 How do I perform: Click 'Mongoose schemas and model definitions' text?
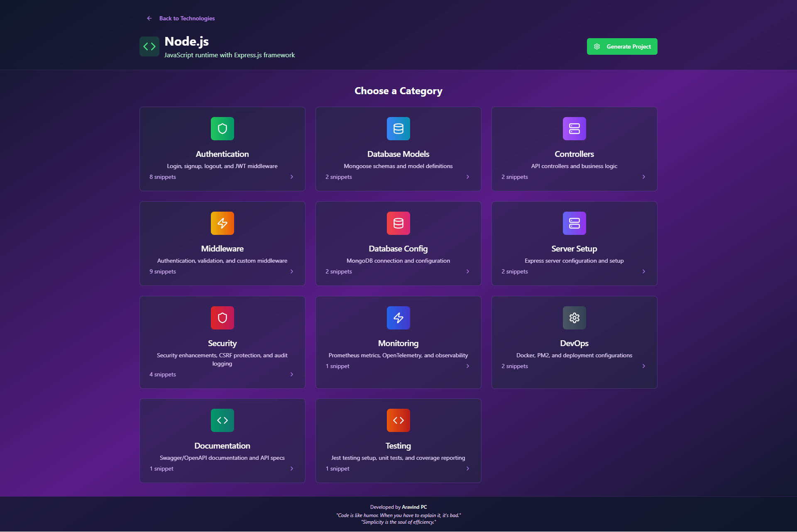point(398,166)
